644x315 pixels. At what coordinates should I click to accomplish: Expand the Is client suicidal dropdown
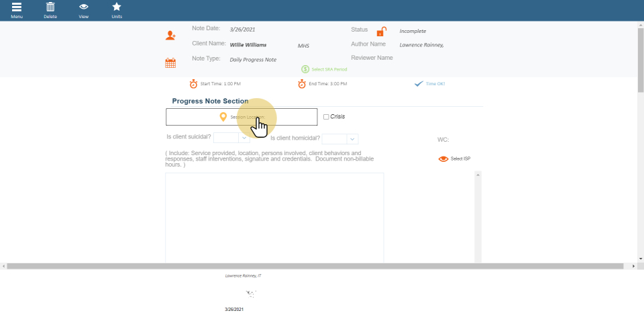(244, 138)
